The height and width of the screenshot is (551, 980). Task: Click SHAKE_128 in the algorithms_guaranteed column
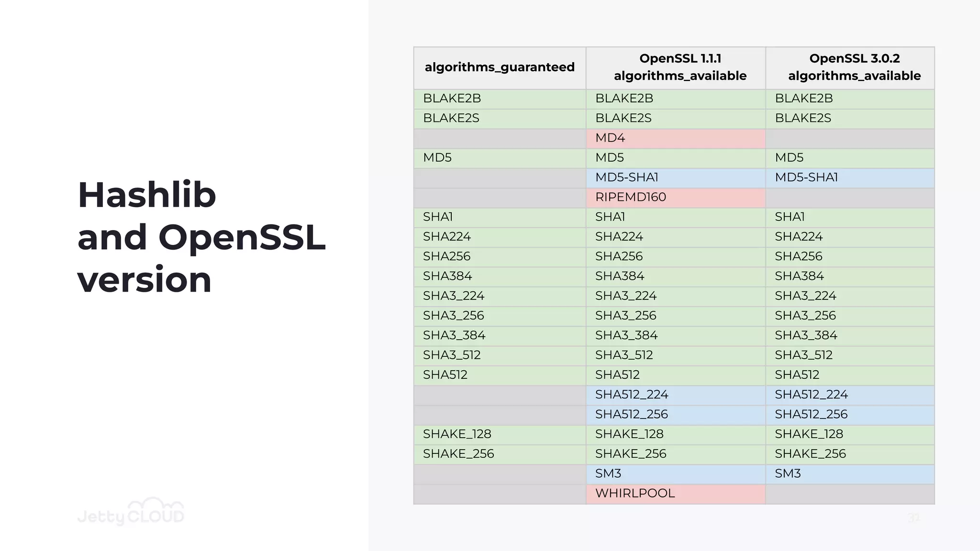[x=457, y=434]
